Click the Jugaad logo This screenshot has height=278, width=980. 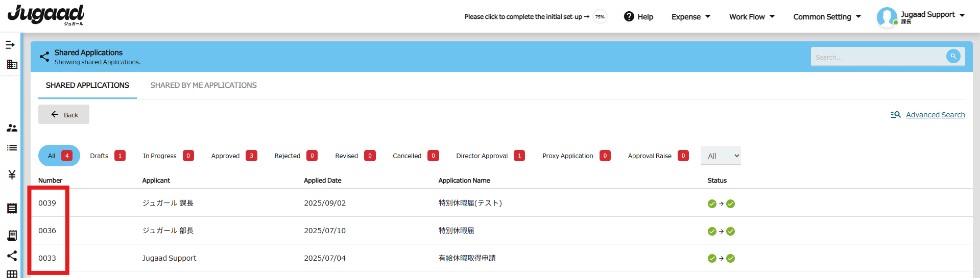(46, 14)
